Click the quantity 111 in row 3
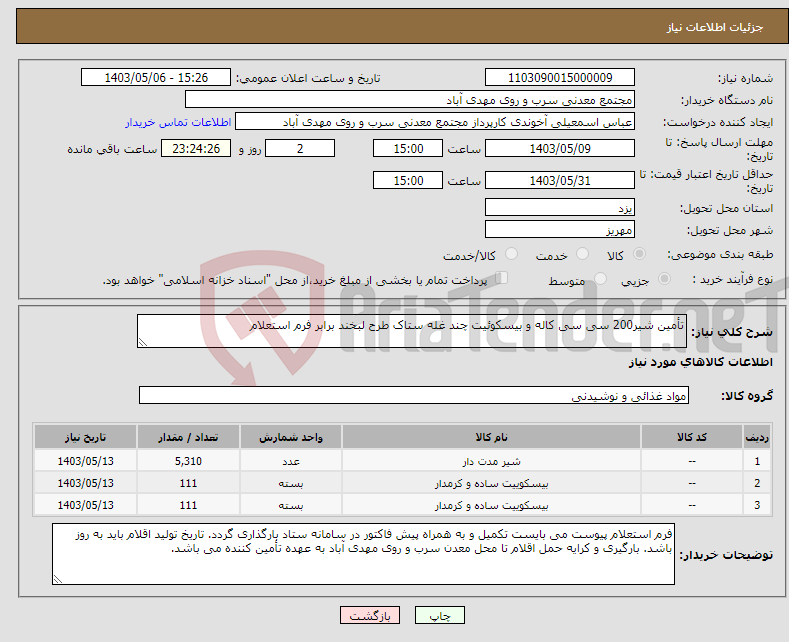Image resolution: width=789 pixels, height=642 pixels. [188, 505]
